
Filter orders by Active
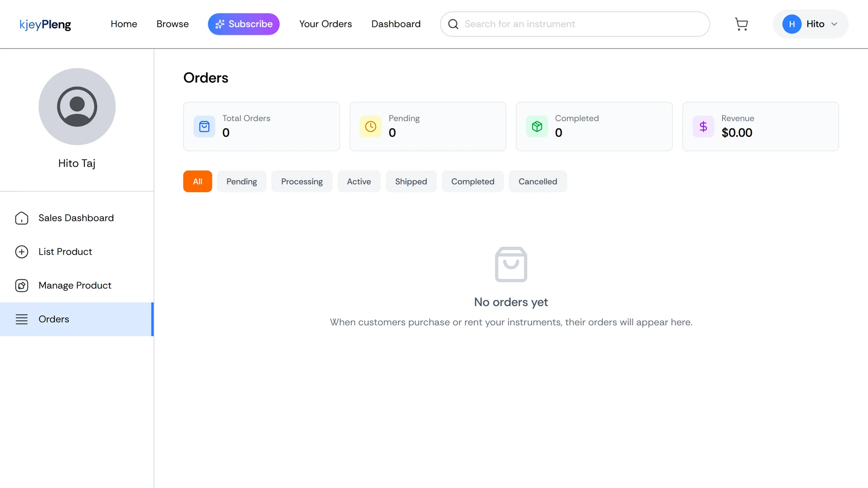[359, 181]
